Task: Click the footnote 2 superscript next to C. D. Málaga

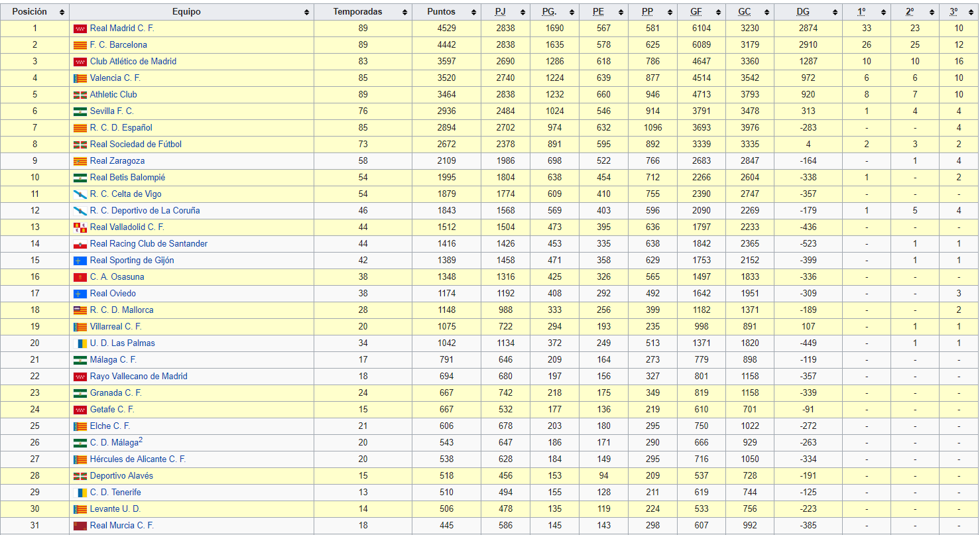Action: [141, 440]
